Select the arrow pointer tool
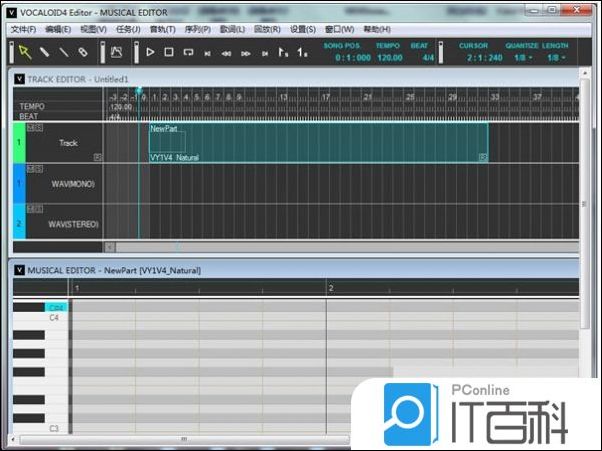Screen dimensions: 602x451 (x=25, y=52)
